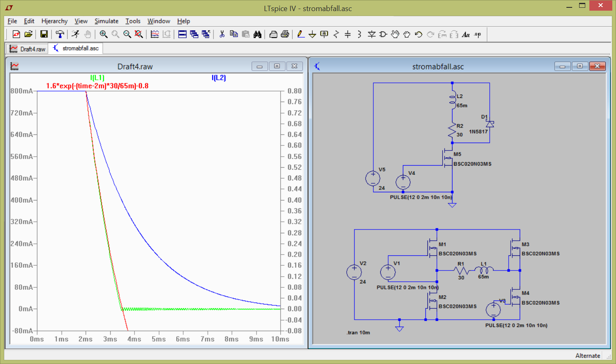Click the Print Setup icon

pyautogui.click(x=273, y=34)
